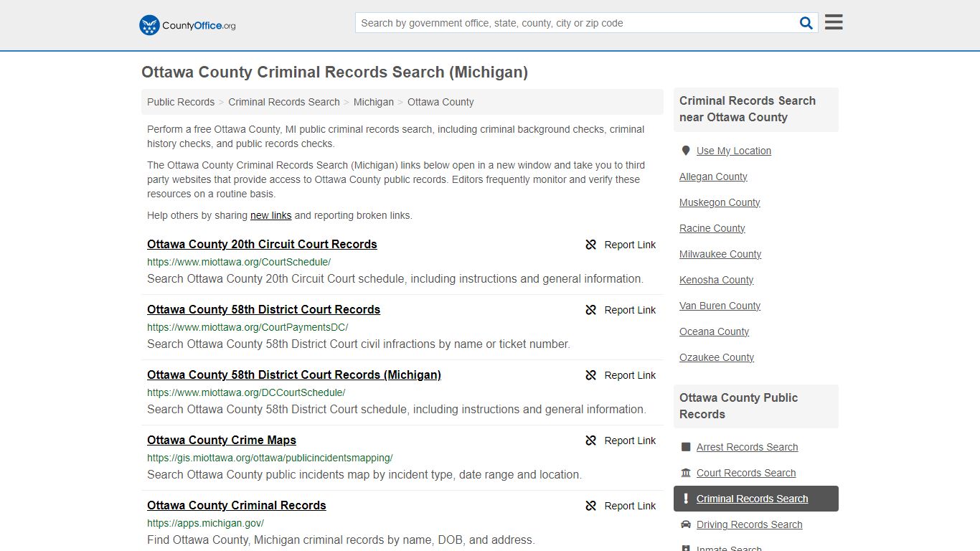Click broken-link icon for Ottawa County Criminal Records
The height and width of the screenshot is (551, 980).
(x=591, y=506)
